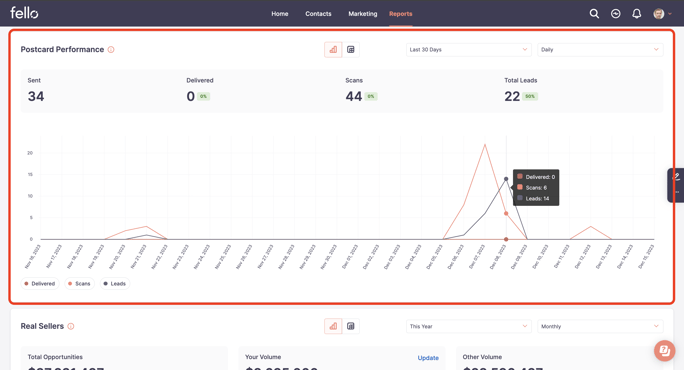
Task: Open the user profile avatar menu
Action: (x=662, y=14)
